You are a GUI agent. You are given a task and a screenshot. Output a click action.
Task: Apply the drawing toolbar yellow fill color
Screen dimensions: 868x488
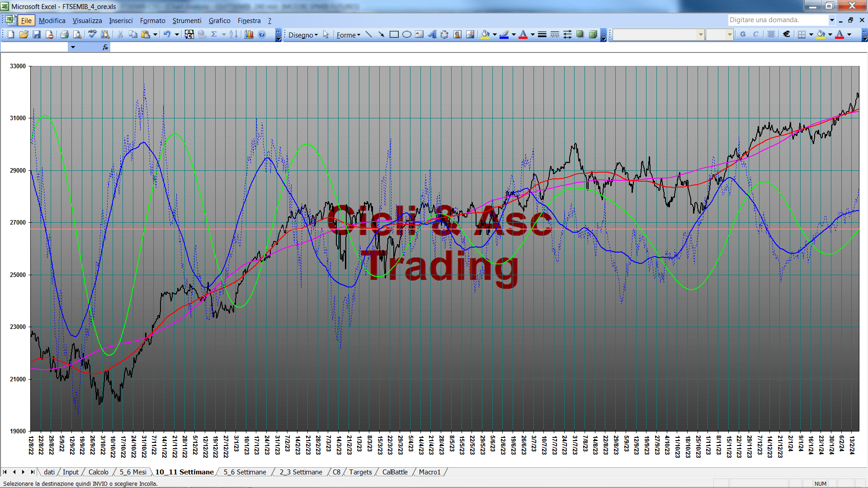pos(486,34)
